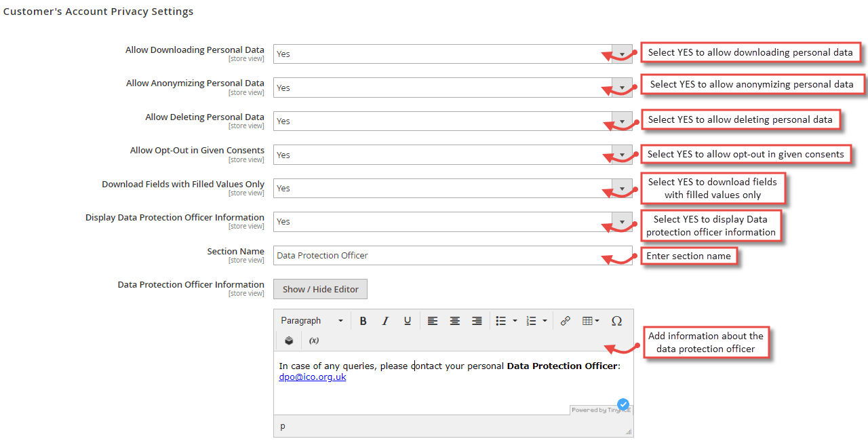Toggle bold formatting in the editor
The height and width of the screenshot is (441, 868).
click(363, 320)
